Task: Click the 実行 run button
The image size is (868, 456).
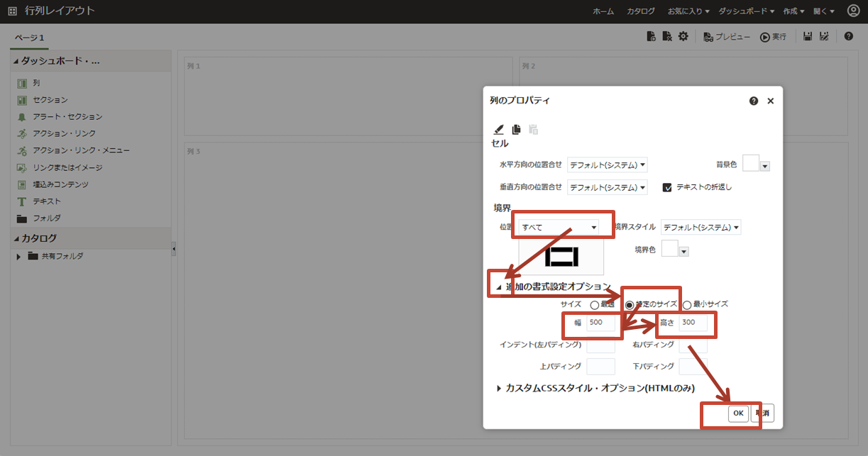Action: tap(773, 37)
